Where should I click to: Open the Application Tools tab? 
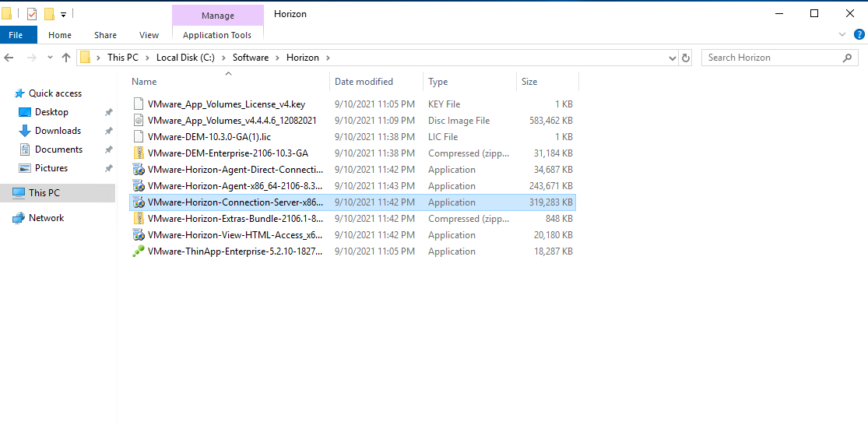click(217, 35)
